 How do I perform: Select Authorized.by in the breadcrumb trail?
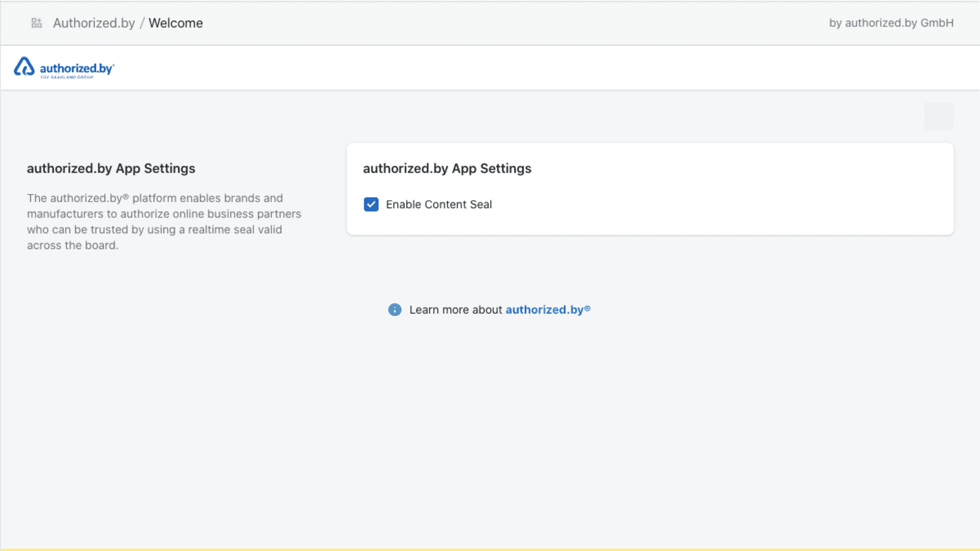point(94,23)
